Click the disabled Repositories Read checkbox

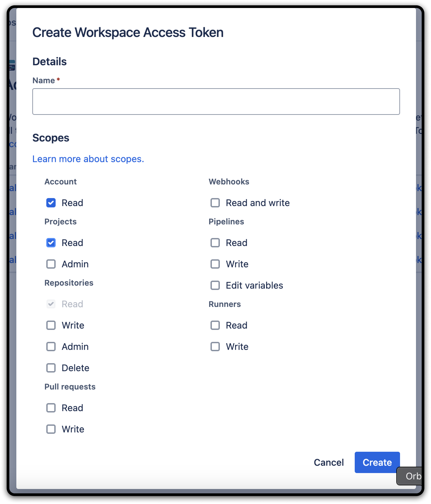click(51, 304)
